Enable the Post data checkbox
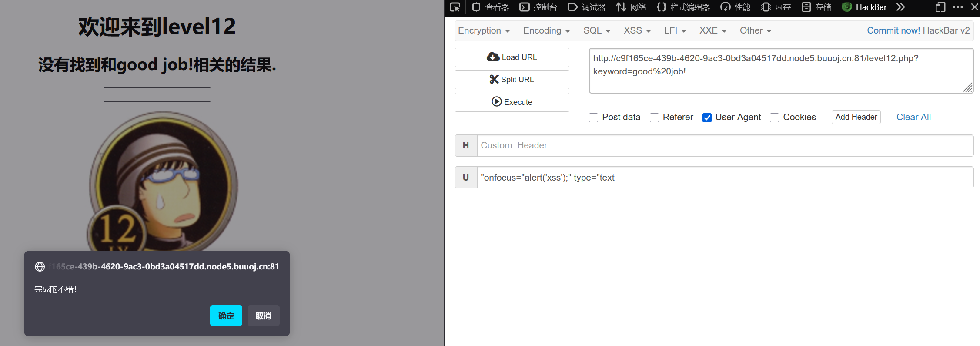 [593, 118]
